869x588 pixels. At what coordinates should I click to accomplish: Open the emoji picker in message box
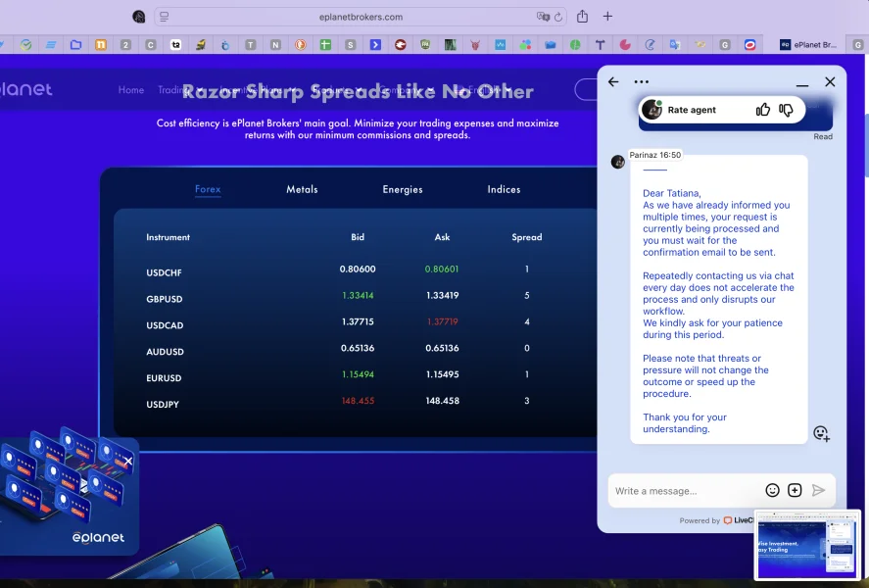coord(772,490)
